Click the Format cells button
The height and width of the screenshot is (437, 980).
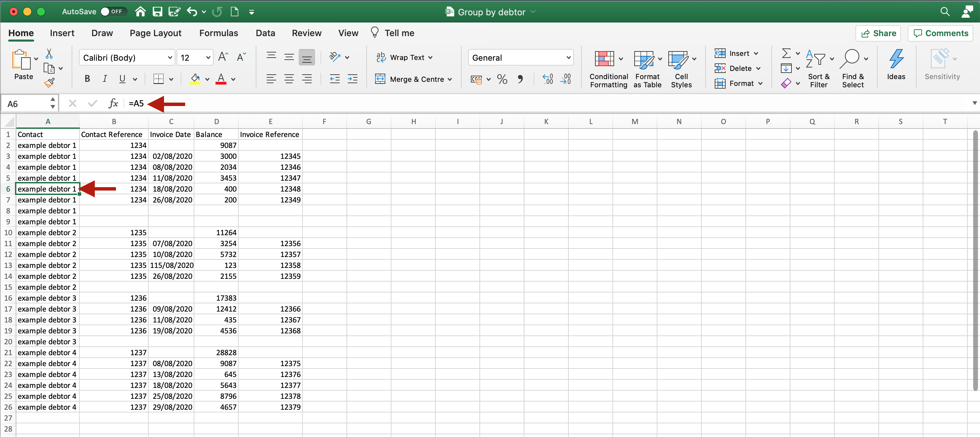coord(738,83)
